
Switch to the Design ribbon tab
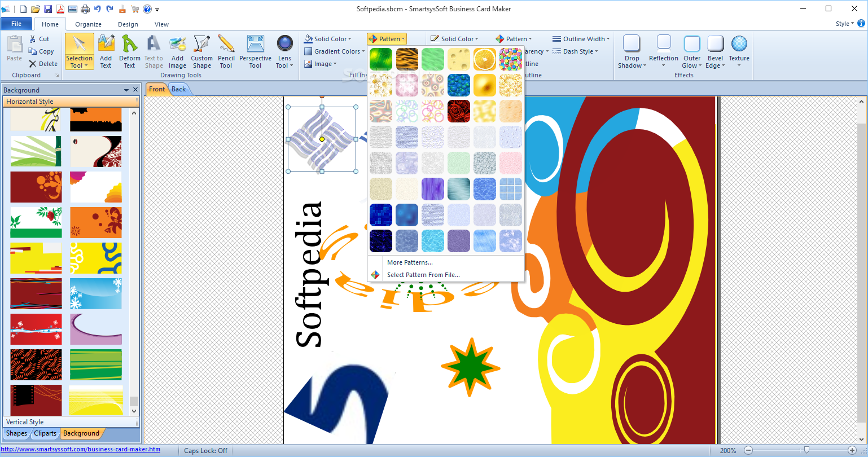coord(128,24)
